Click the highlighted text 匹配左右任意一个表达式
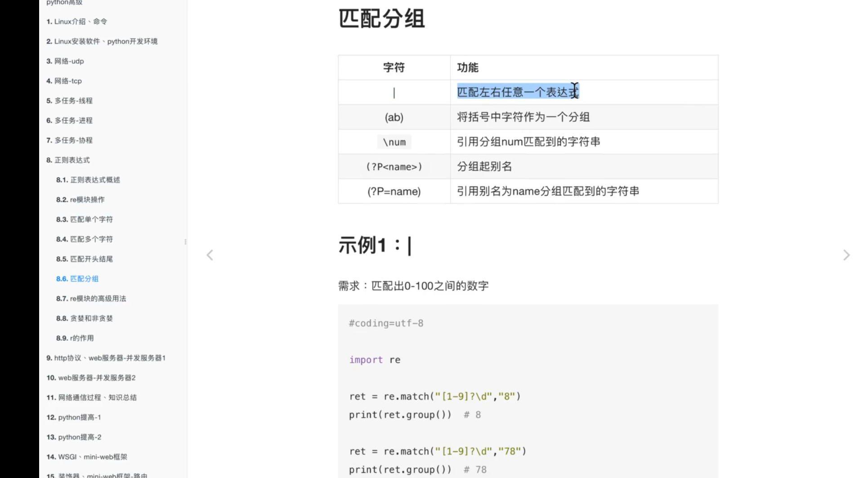Viewport: 868px width, 478px height. coord(518,92)
